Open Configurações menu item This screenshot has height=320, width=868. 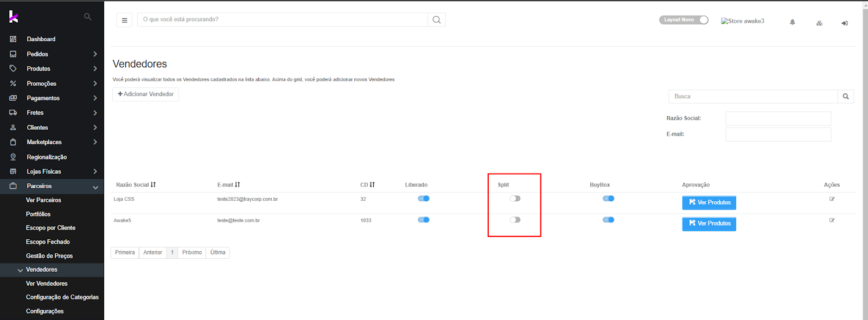tap(44, 311)
